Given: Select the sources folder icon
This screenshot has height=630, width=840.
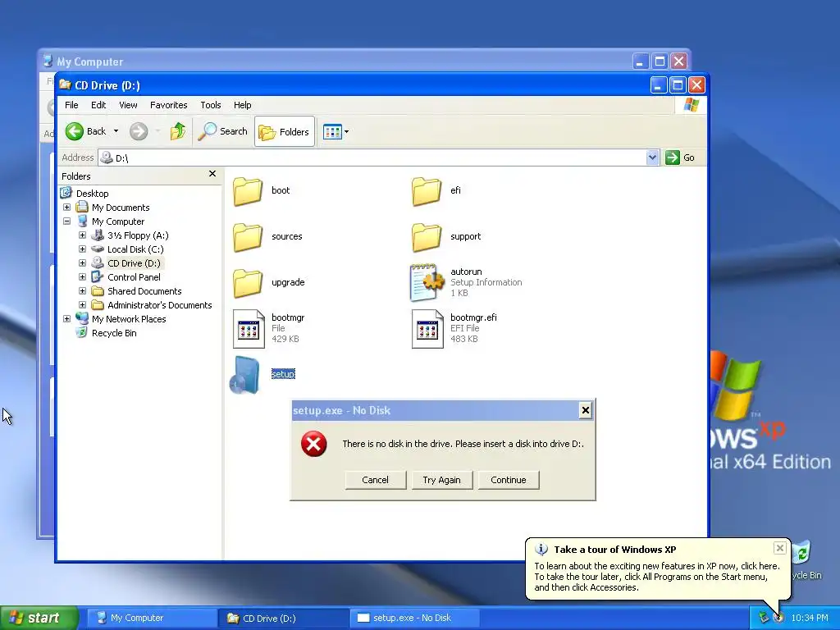Looking at the screenshot, I should pyautogui.click(x=248, y=237).
